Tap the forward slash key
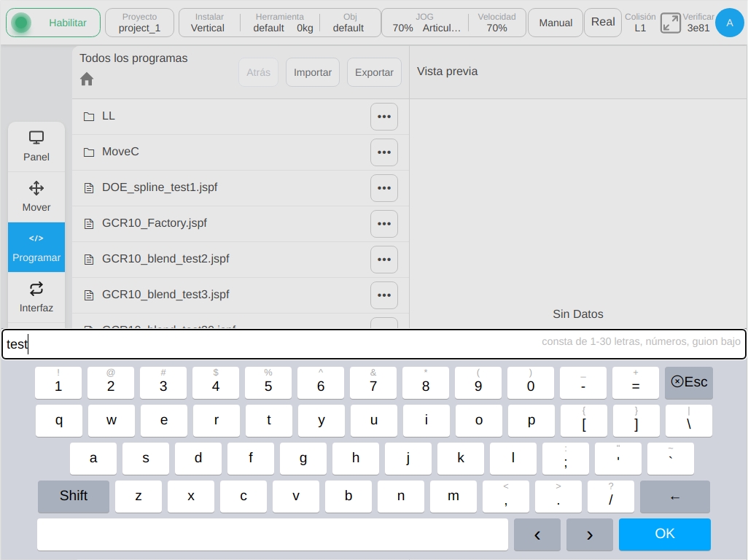Image resolution: width=748 pixels, height=560 pixels. click(611, 497)
